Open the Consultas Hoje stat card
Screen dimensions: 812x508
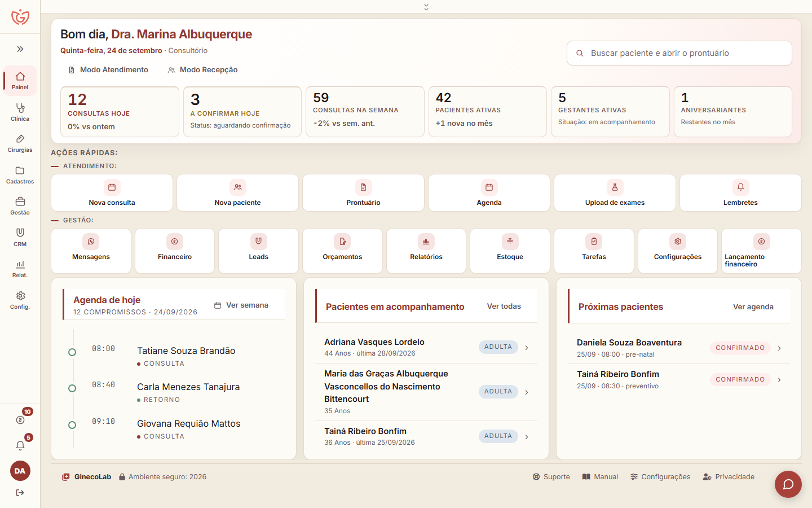click(120, 112)
